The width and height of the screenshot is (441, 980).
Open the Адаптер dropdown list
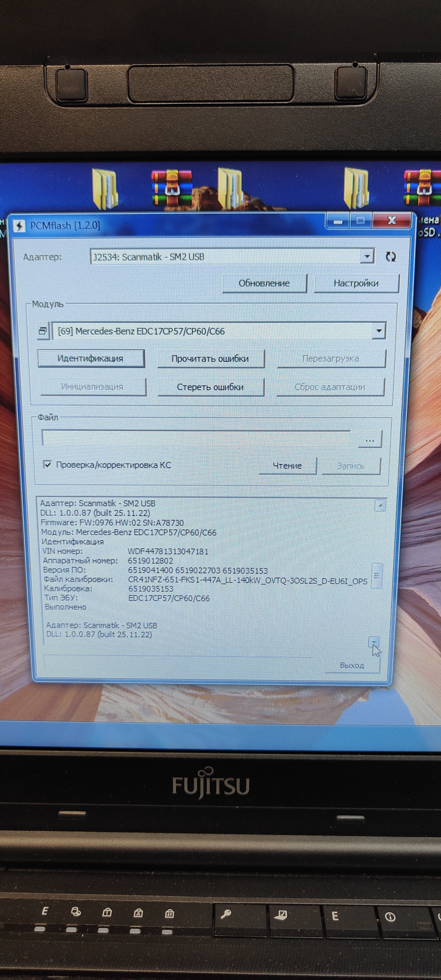pyautogui.click(x=367, y=256)
